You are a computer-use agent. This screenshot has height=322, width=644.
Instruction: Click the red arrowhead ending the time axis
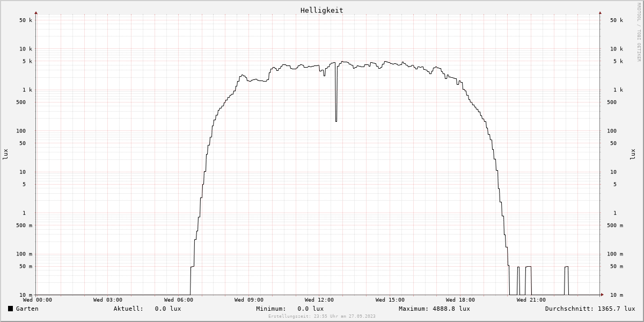(x=602, y=295)
